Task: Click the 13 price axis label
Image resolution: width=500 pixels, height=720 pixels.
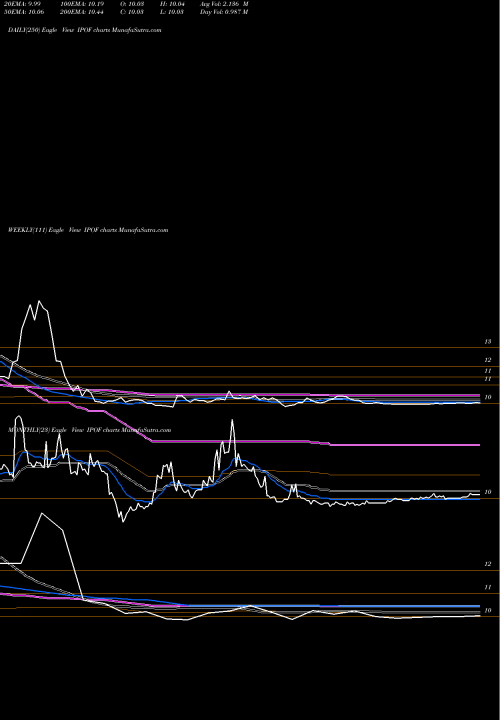Action: [488, 342]
